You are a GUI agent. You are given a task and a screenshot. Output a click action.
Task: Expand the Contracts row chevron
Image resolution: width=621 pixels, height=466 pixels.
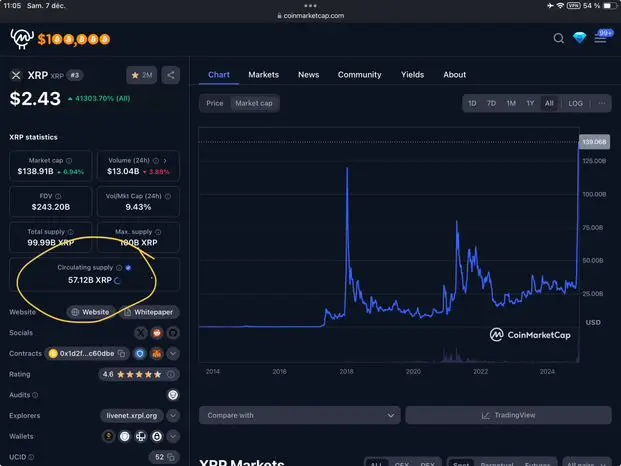tap(173, 354)
